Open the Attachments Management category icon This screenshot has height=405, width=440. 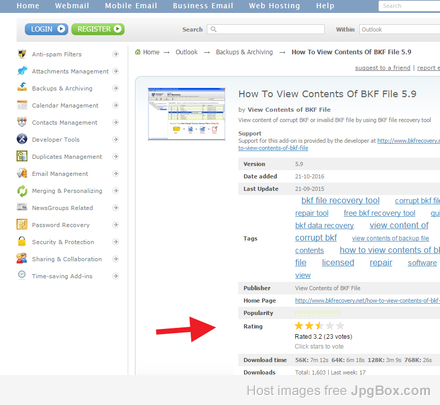tap(22, 71)
